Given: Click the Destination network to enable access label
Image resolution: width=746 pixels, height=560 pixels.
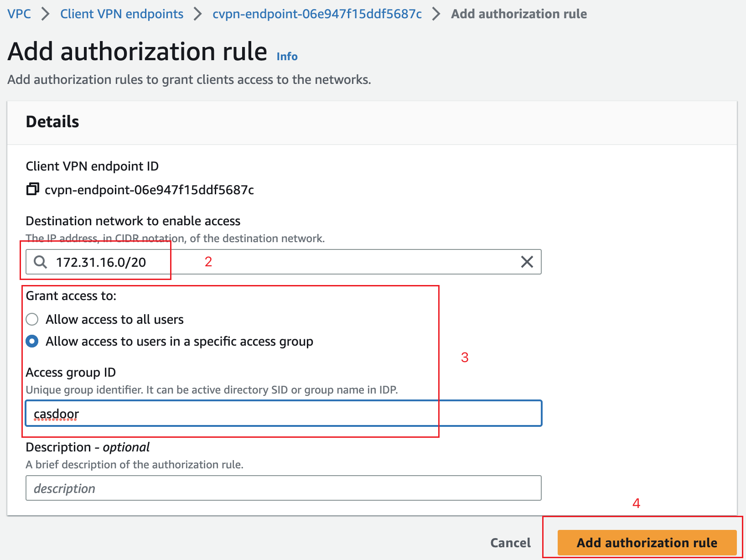Looking at the screenshot, I should pos(133,221).
